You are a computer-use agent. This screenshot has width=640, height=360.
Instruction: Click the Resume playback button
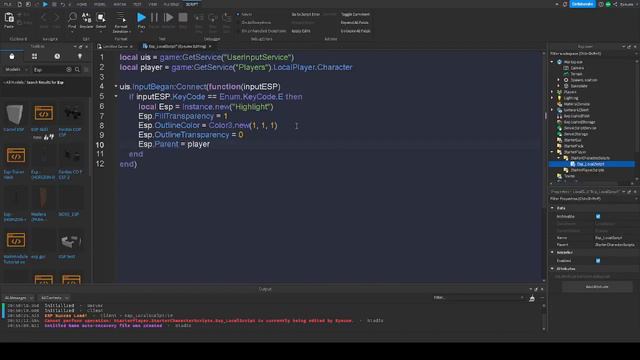tap(168, 17)
